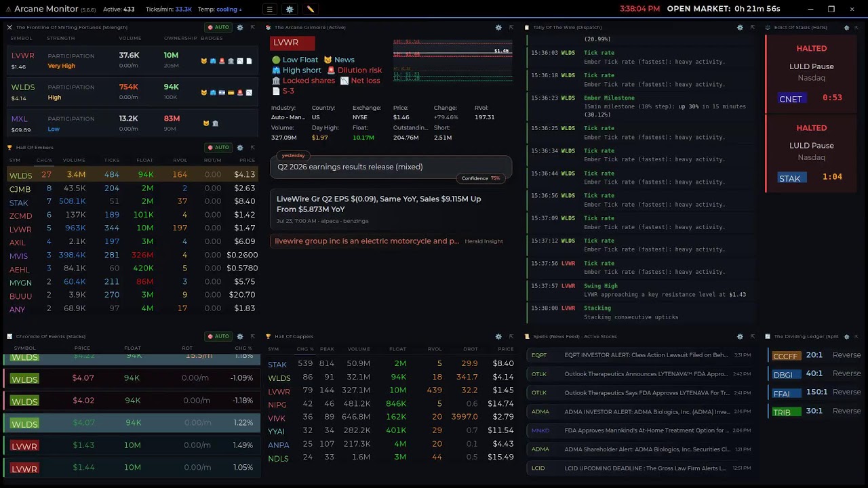This screenshot has width=868, height=488.
Task: Click the trophy icon of Hall Of Gappers
Action: tap(269, 336)
